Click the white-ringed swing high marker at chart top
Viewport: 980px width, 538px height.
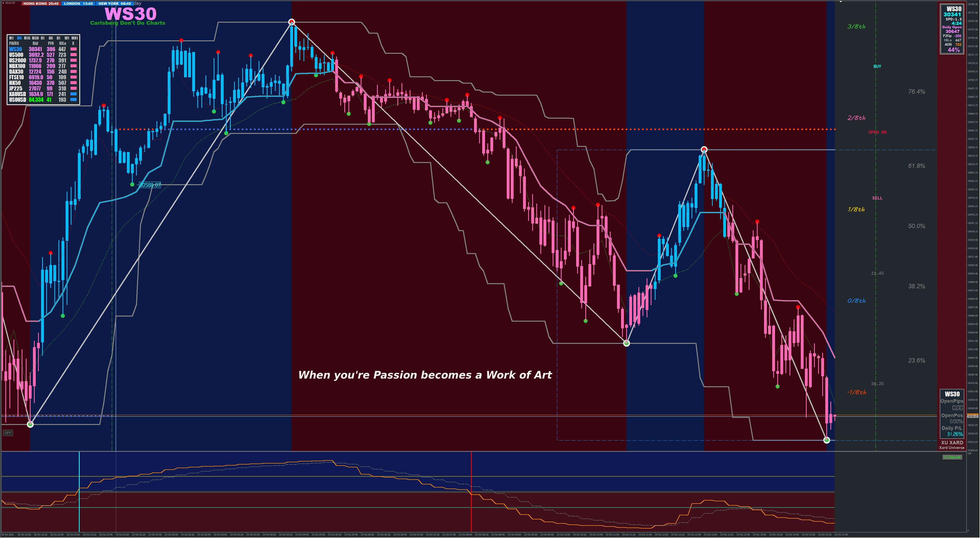[x=292, y=22]
